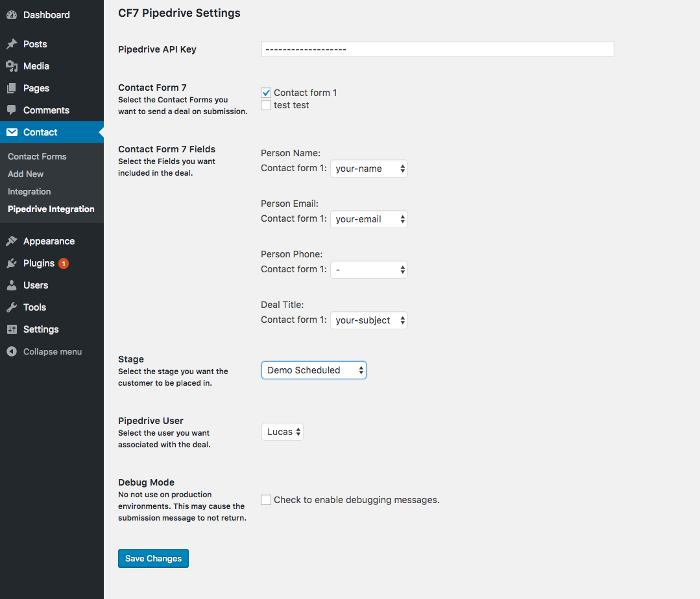700x599 pixels.
Task: Open Person Phone field dropdown
Action: click(x=368, y=270)
